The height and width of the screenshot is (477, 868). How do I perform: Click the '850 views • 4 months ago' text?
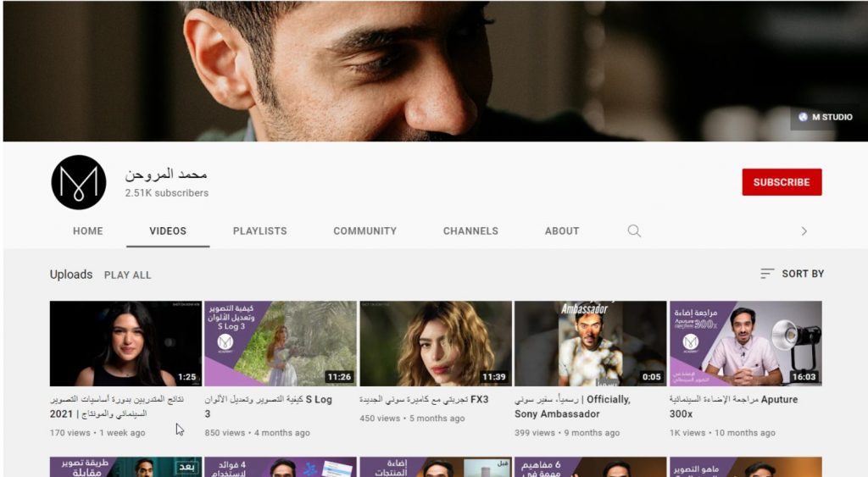[258, 433]
